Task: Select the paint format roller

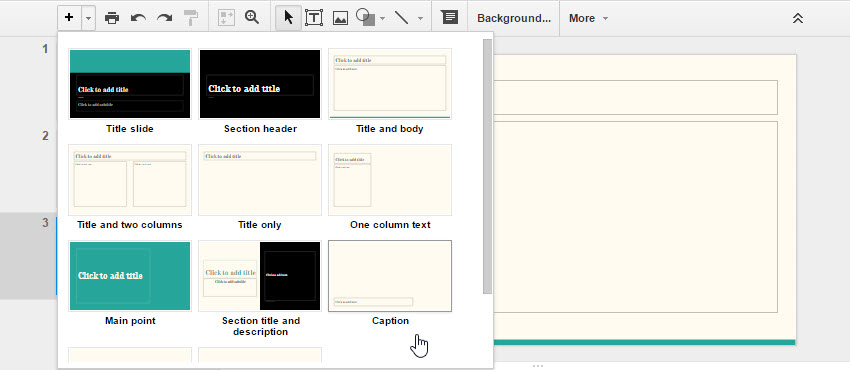Action: coord(191,18)
